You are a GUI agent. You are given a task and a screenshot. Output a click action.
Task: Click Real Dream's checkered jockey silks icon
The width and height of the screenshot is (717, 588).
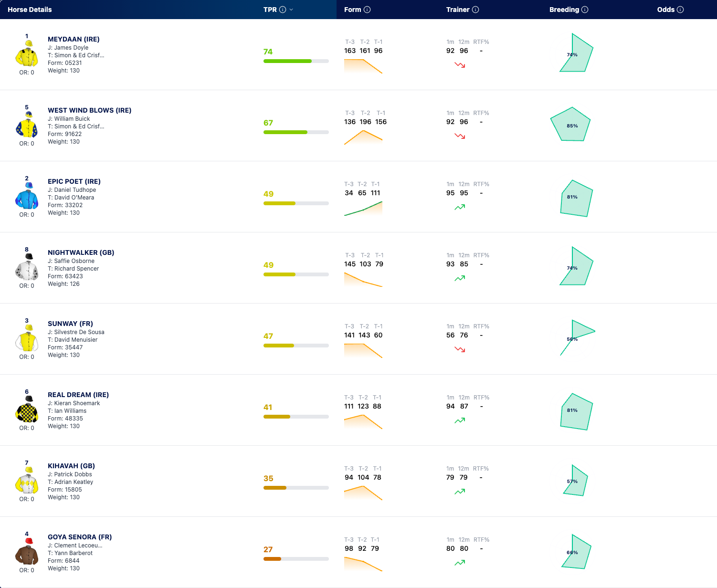click(x=27, y=409)
